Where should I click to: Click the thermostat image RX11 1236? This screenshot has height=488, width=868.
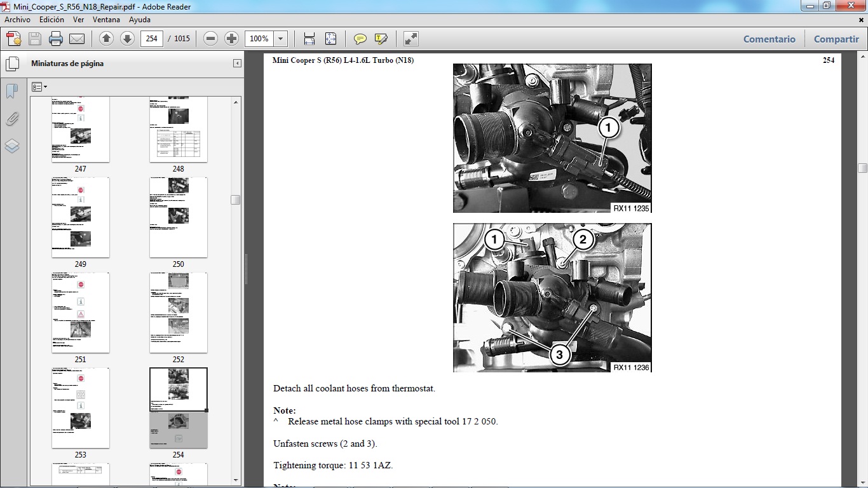click(x=552, y=297)
